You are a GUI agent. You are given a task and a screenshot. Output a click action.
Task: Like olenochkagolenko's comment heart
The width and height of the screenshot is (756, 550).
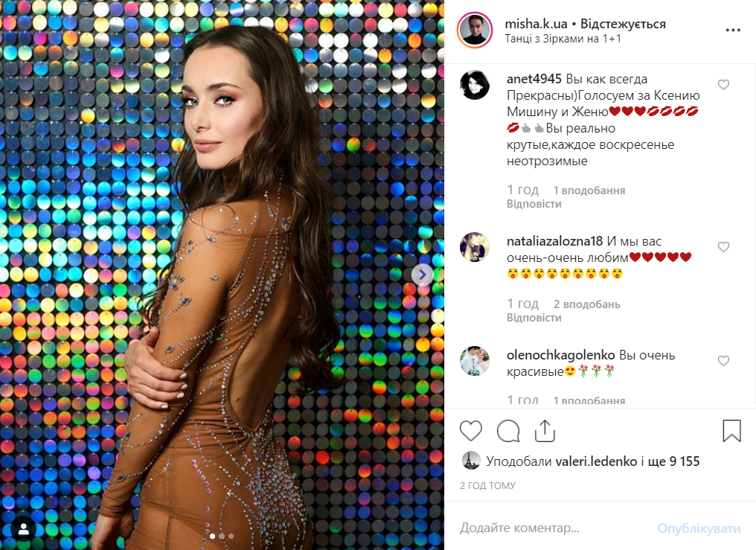(x=723, y=360)
